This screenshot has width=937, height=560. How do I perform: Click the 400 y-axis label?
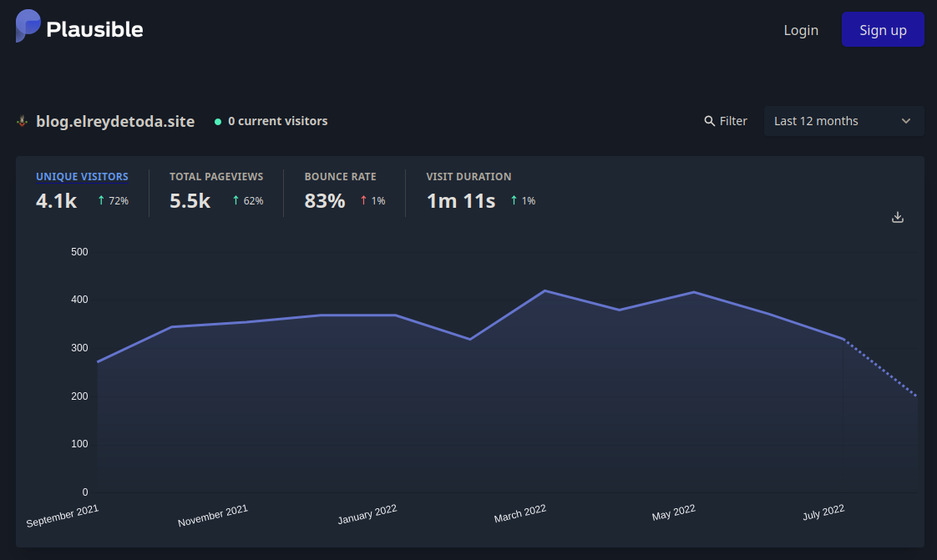point(79,300)
